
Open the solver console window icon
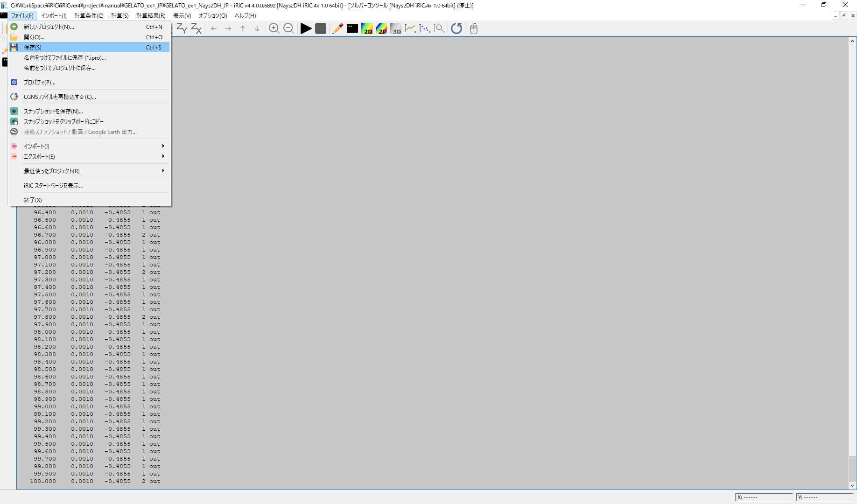352,28
